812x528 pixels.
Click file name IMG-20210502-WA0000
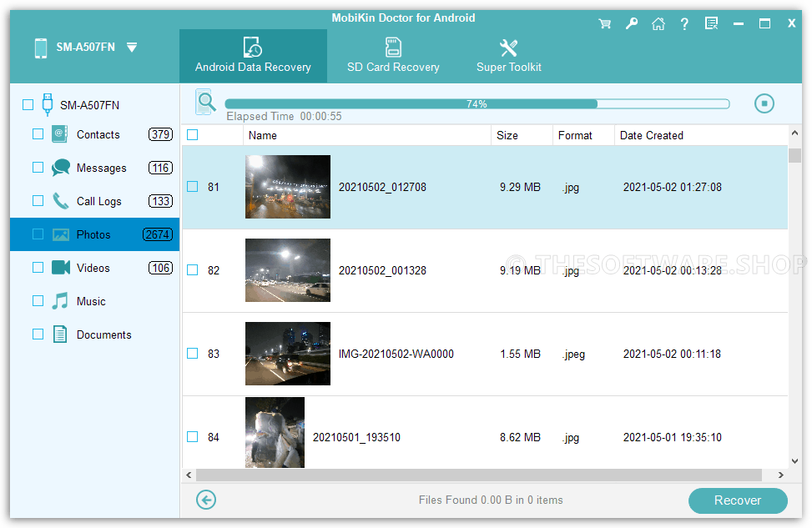tap(396, 354)
